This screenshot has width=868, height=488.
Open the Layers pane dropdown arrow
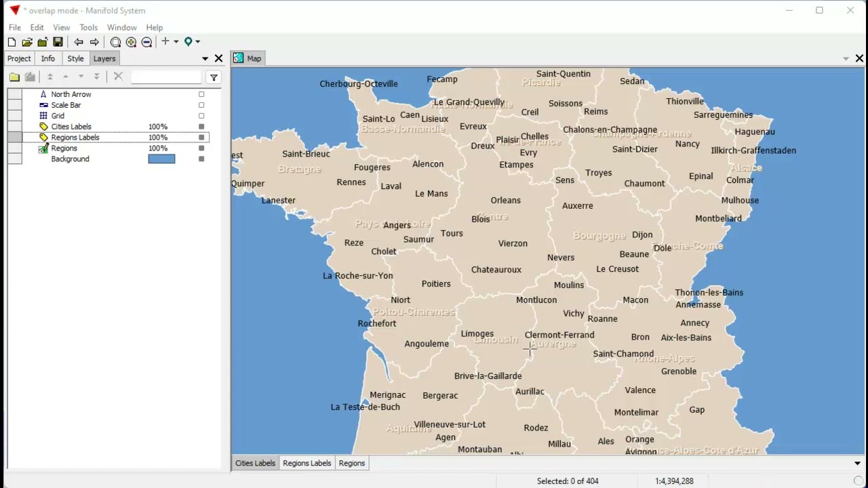pyautogui.click(x=205, y=59)
